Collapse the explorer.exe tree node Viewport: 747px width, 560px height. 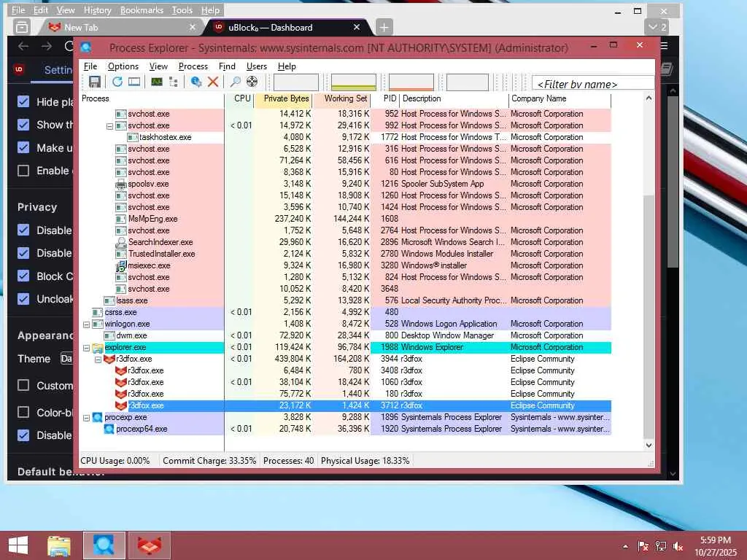click(86, 348)
